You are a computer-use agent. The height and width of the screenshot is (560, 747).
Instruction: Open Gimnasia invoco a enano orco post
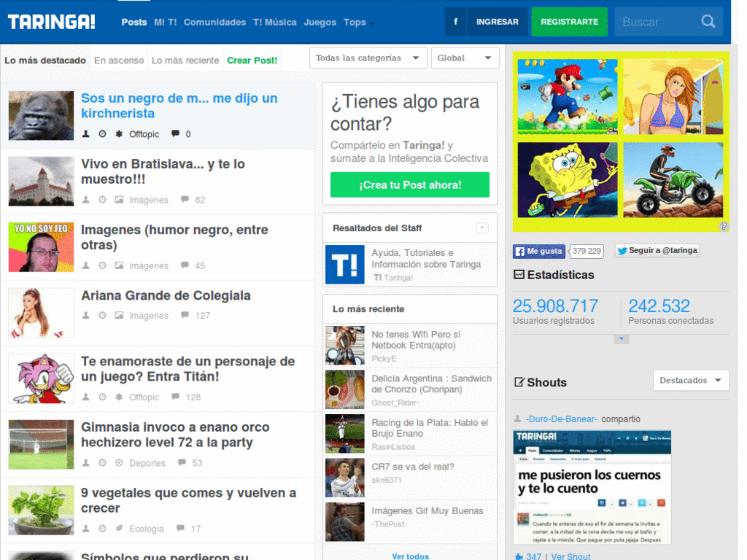point(175,435)
